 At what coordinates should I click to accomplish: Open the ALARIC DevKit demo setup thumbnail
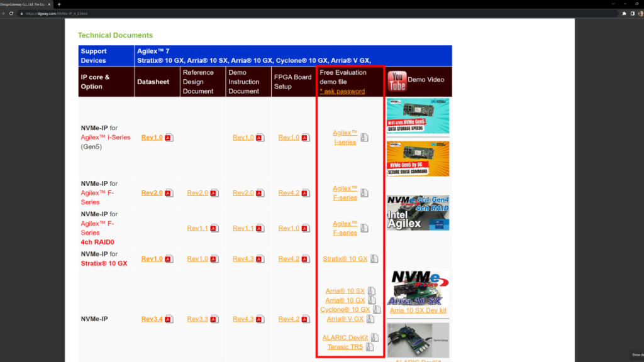pyautogui.click(x=418, y=340)
